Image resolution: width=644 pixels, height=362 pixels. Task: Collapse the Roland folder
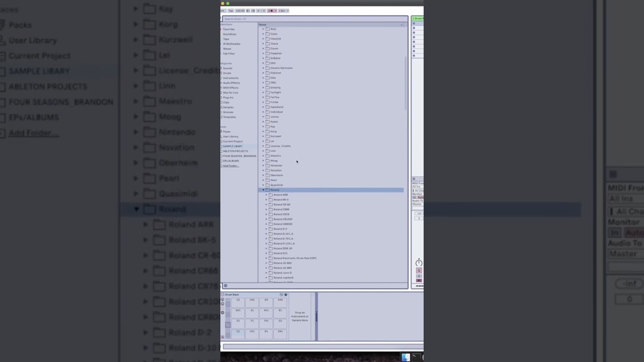(x=263, y=190)
